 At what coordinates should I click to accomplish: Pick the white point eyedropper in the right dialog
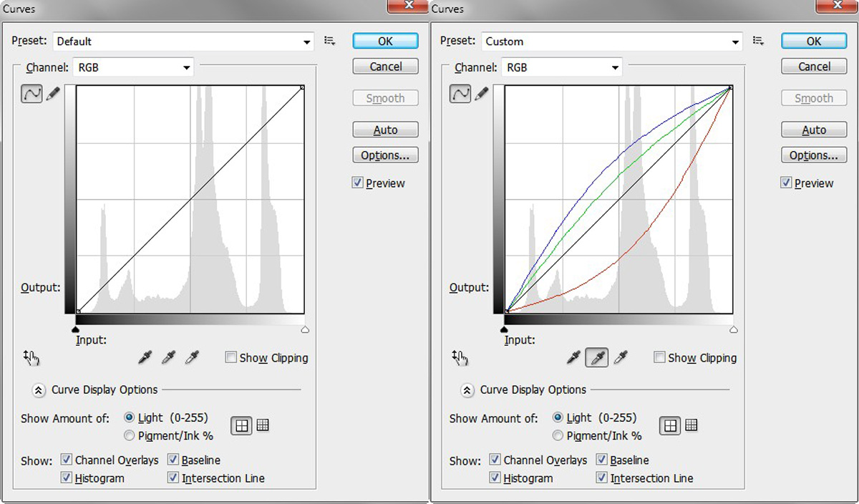[621, 357]
